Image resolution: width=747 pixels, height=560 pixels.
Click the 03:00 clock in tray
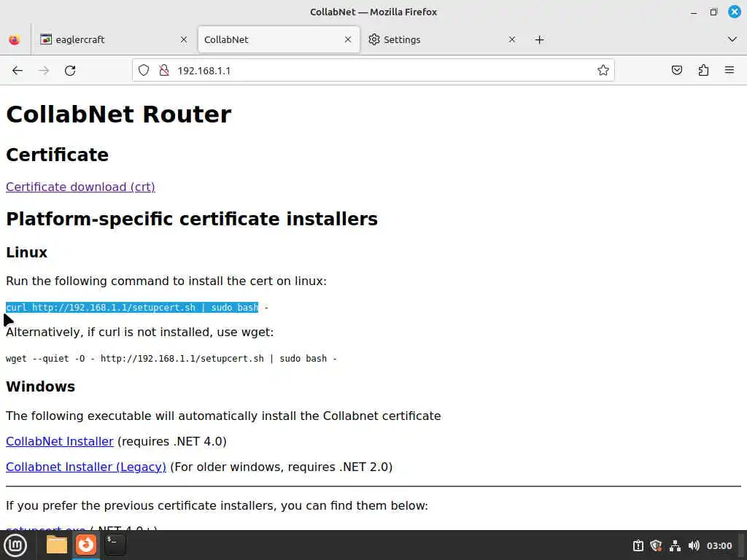coord(719,545)
